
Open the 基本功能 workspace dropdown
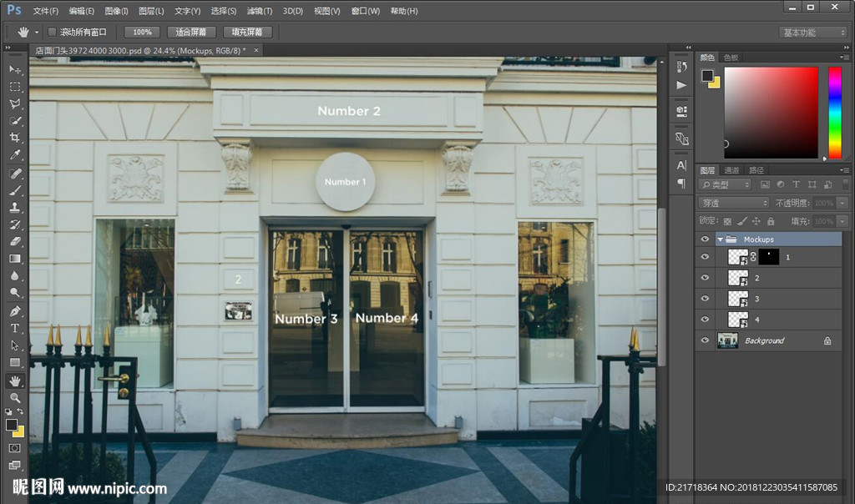coord(812,33)
